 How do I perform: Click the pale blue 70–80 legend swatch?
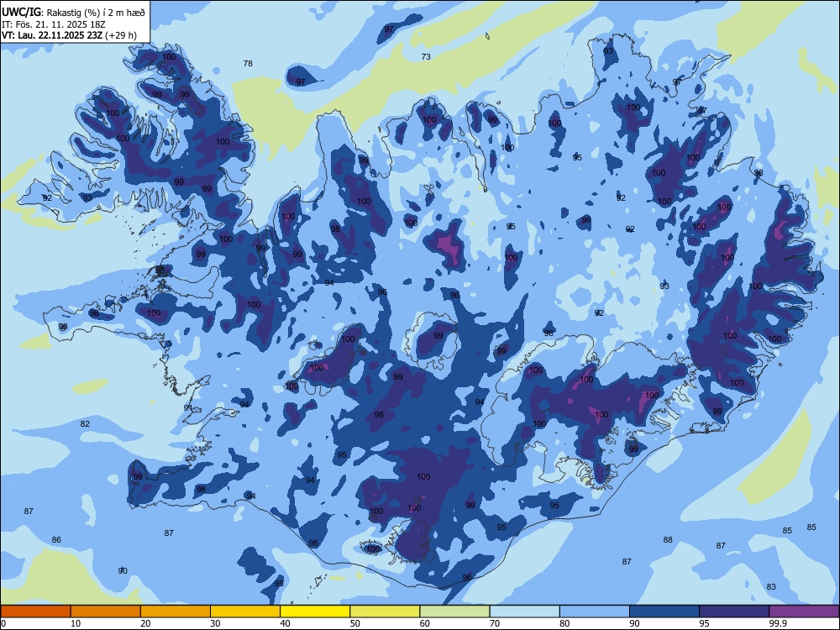tap(524, 612)
